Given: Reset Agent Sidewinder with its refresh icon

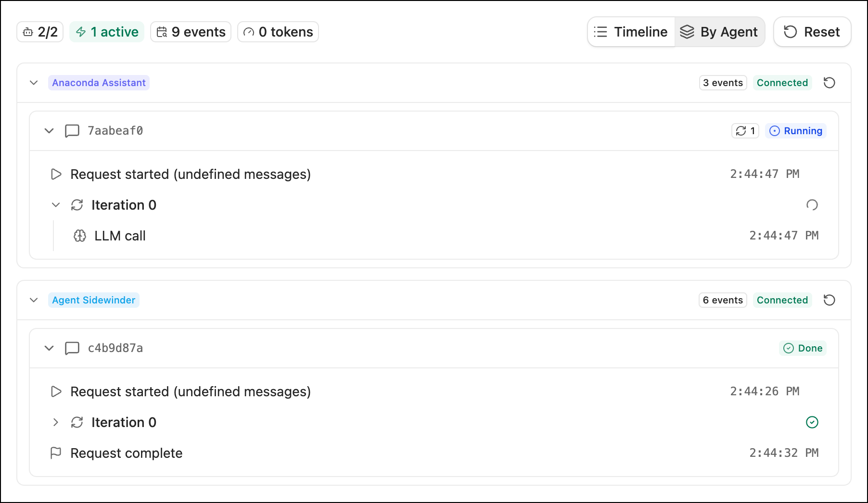Looking at the screenshot, I should [829, 300].
